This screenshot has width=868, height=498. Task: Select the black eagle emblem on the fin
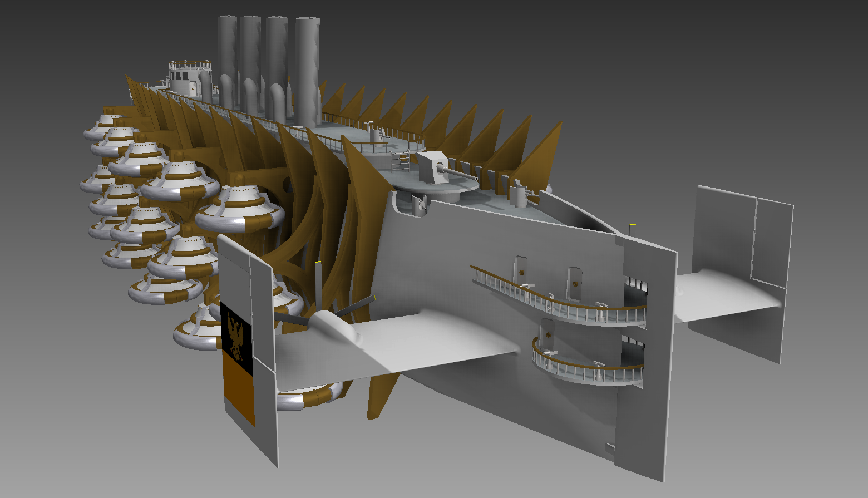[236, 338]
